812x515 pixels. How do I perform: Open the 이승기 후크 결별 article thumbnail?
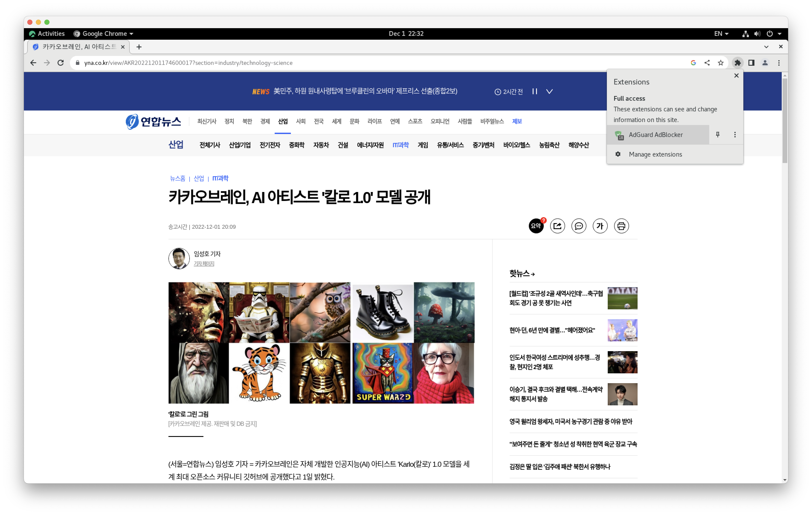click(x=622, y=394)
